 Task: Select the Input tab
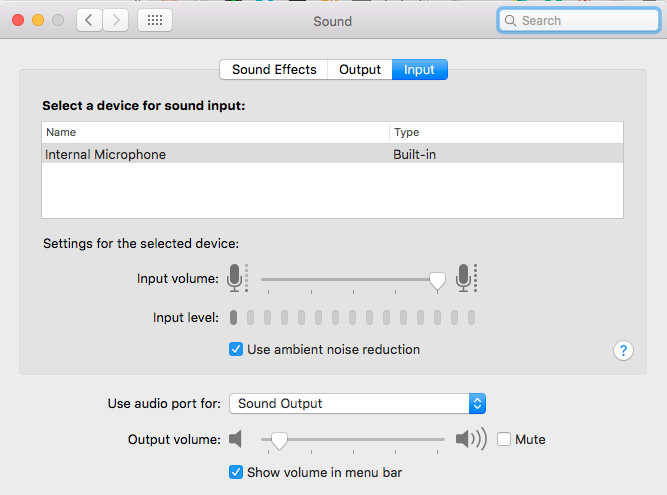(419, 69)
